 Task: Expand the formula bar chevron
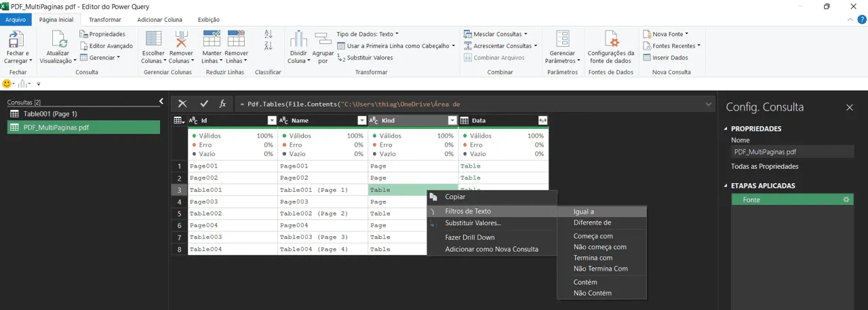709,104
